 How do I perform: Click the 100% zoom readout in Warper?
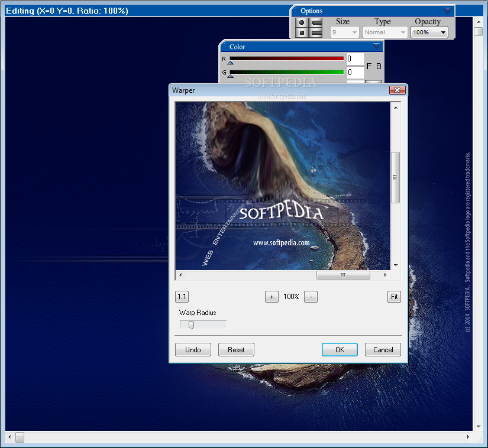[291, 297]
